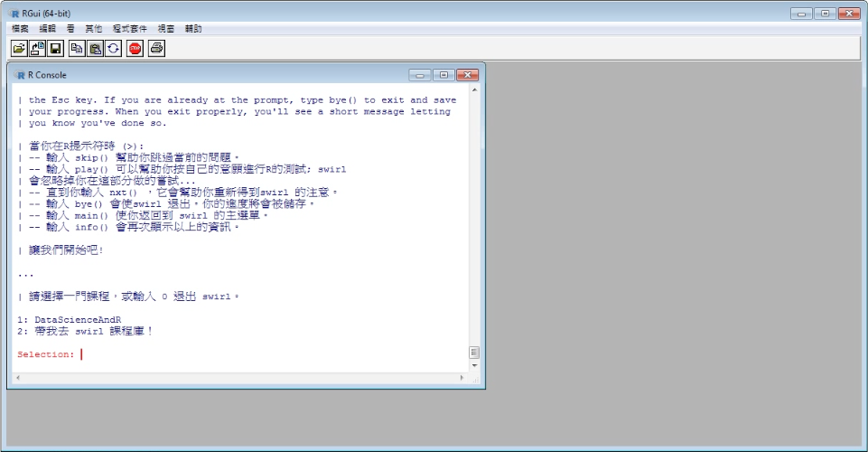This screenshot has height=452, width=868.
Task: Open the 輔助 menu
Action: click(193, 29)
